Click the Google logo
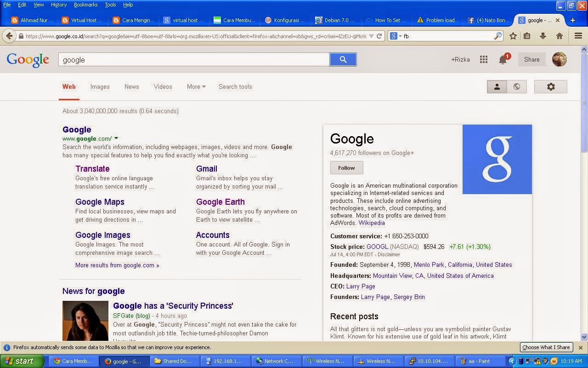The image size is (588, 368). pyautogui.click(x=28, y=60)
